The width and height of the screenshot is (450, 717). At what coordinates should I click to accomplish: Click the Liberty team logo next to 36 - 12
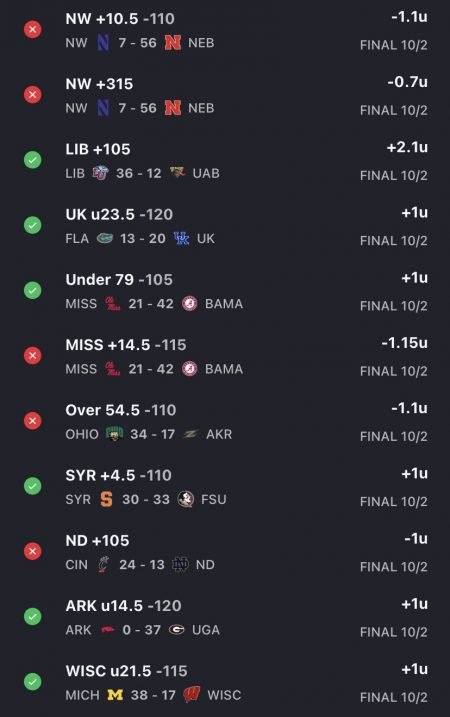pos(101,173)
